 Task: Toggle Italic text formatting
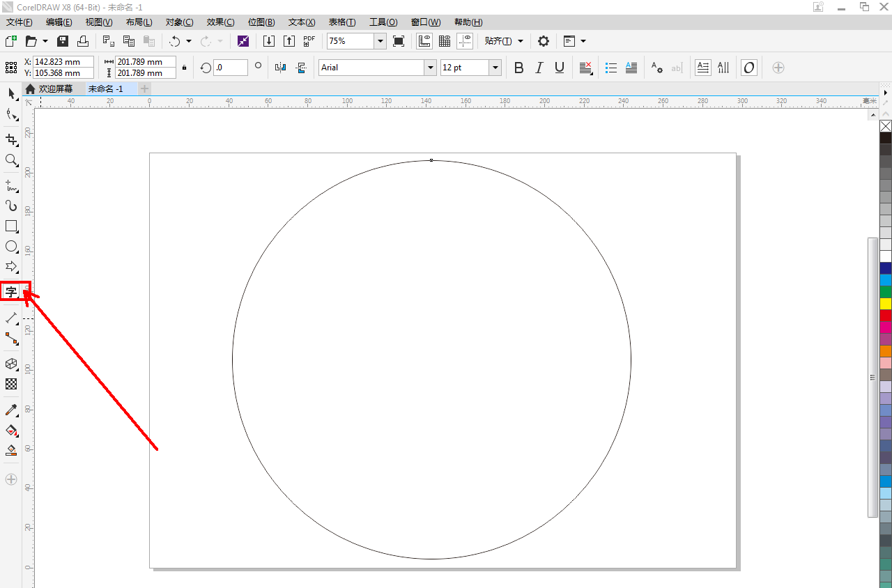click(539, 68)
